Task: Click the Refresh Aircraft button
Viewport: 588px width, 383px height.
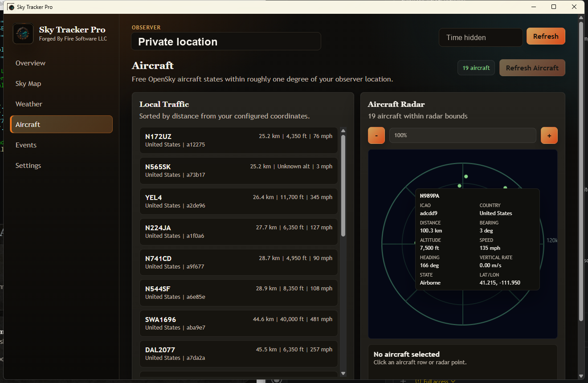Action: (532, 68)
